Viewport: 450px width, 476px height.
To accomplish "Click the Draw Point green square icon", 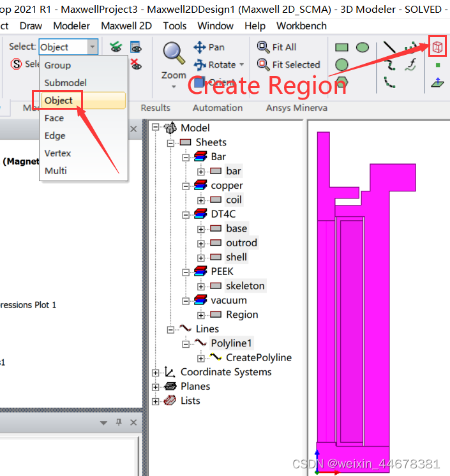I will pos(437,65).
